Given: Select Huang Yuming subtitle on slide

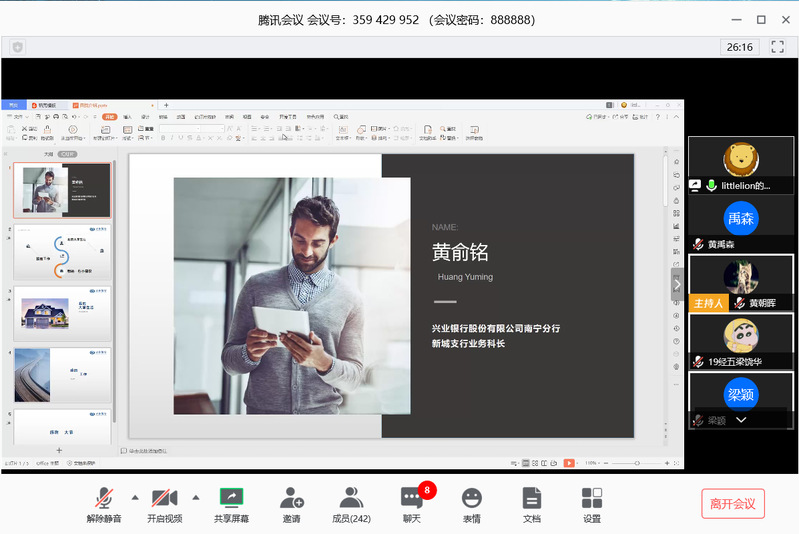Looking at the screenshot, I should pyautogui.click(x=465, y=277).
